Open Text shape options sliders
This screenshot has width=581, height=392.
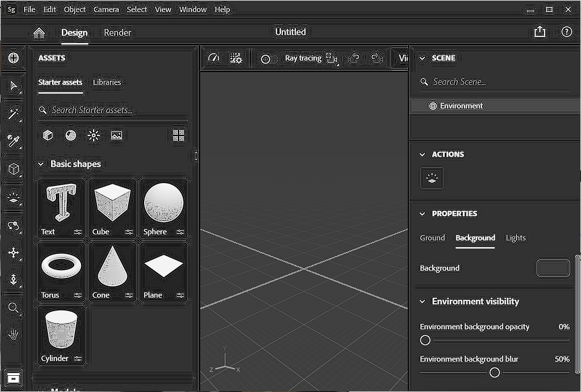(x=78, y=232)
